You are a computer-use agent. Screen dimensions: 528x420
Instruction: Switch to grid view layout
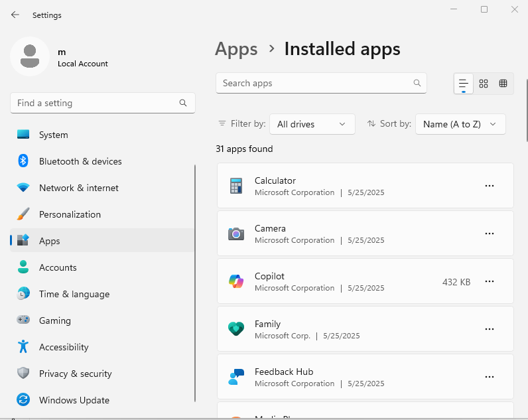(x=484, y=84)
